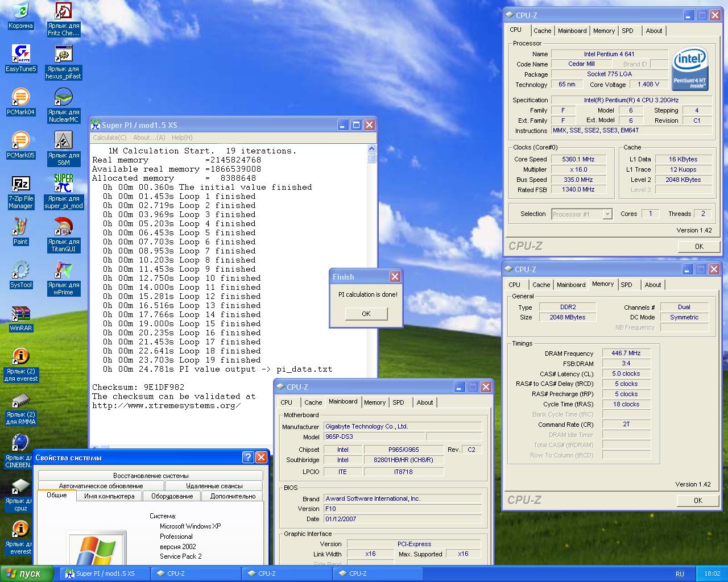This screenshot has height=582, width=728.
Task: Open the RU language indicator in tray
Action: coord(680,574)
